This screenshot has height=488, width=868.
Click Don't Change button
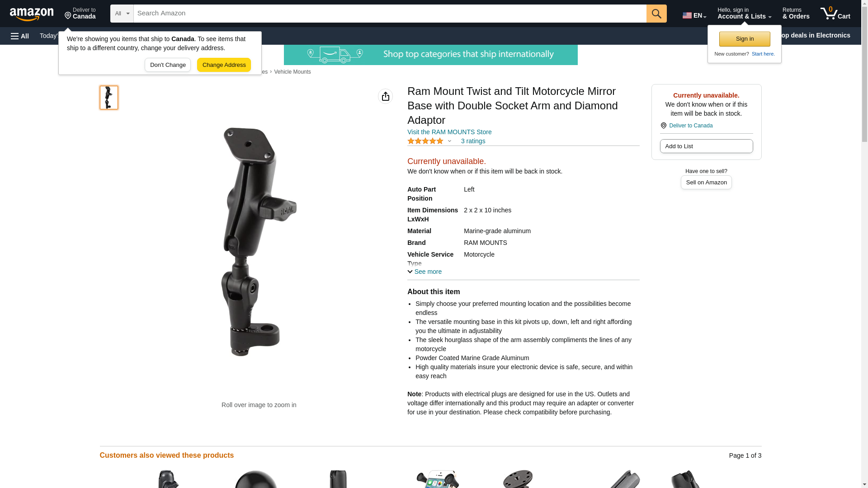coord(168,65)
